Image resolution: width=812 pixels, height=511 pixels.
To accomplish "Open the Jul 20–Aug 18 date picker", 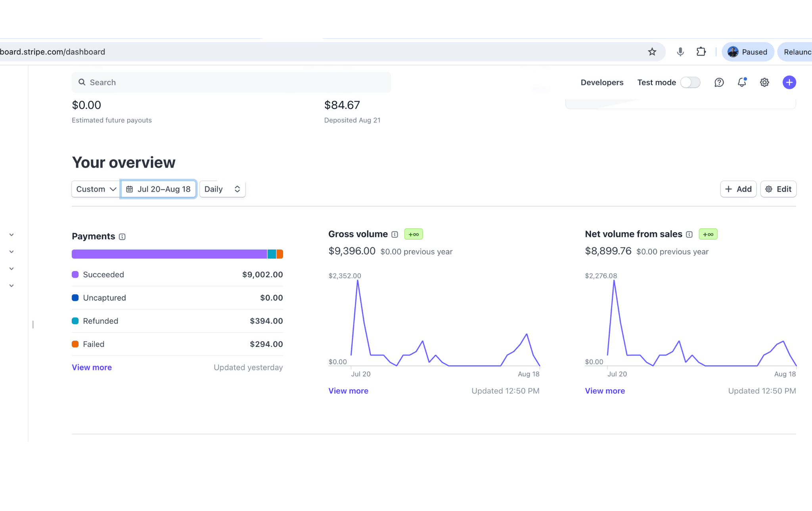I will click(158, 189).
